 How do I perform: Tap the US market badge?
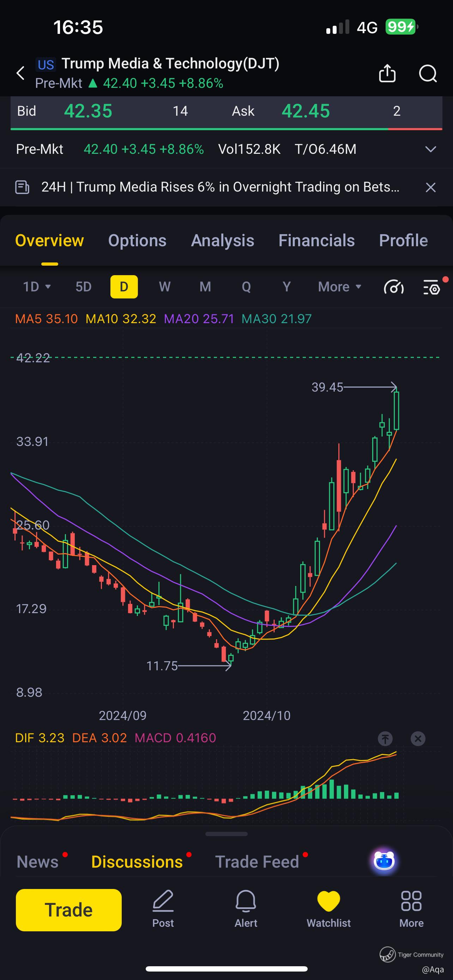click(x=46, y=65)
